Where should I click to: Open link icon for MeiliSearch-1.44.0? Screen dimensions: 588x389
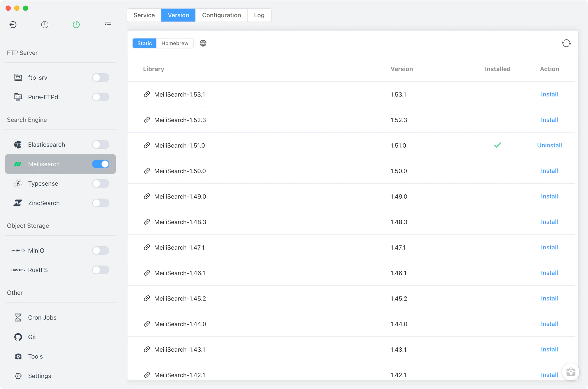147,324
